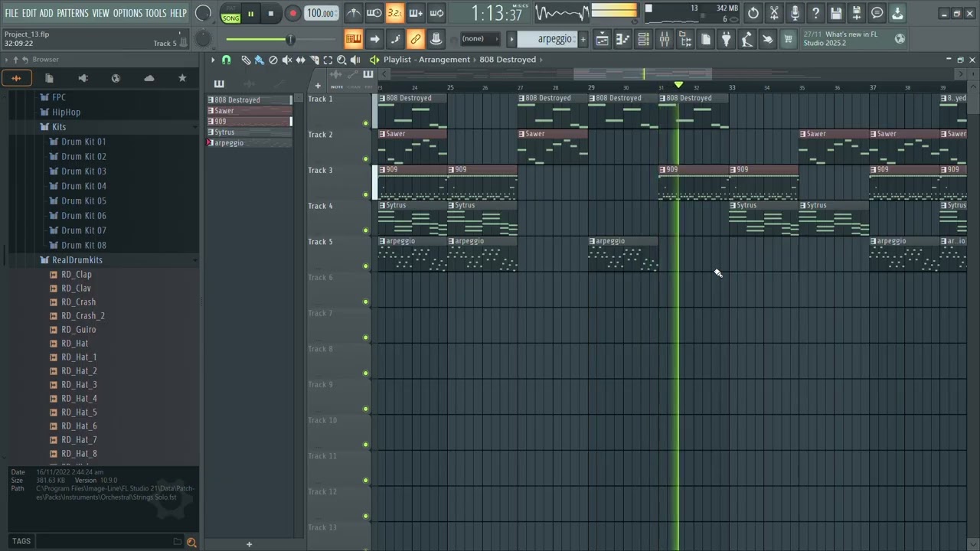Mute Track 4 with its green LED
980x551 pixels.
pos(366,230)
